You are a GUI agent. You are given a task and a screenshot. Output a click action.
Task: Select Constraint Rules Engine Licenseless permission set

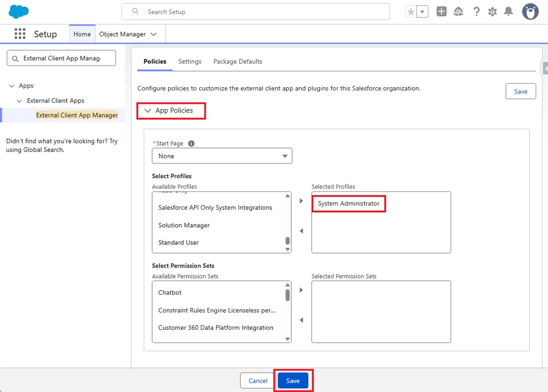[217, 310]
